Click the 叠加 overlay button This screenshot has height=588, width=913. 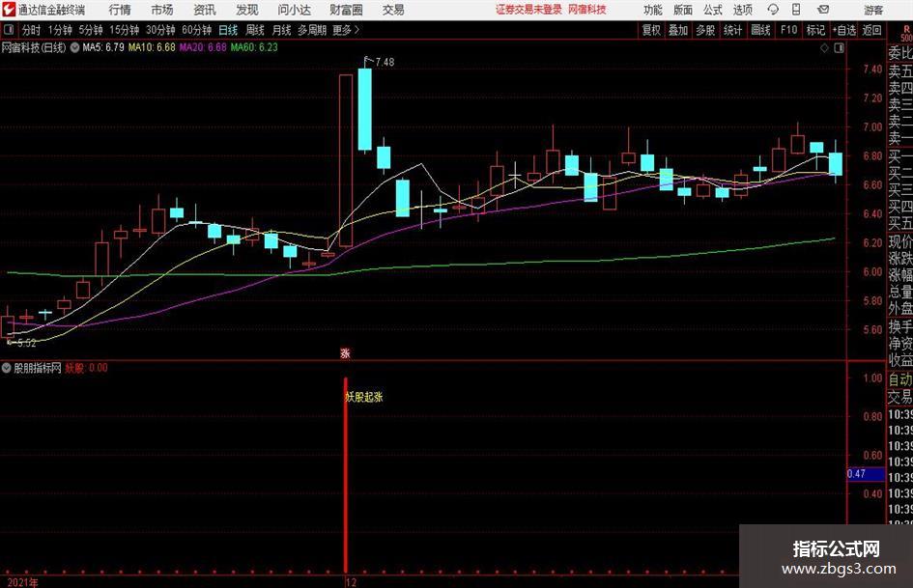[678, 30]
